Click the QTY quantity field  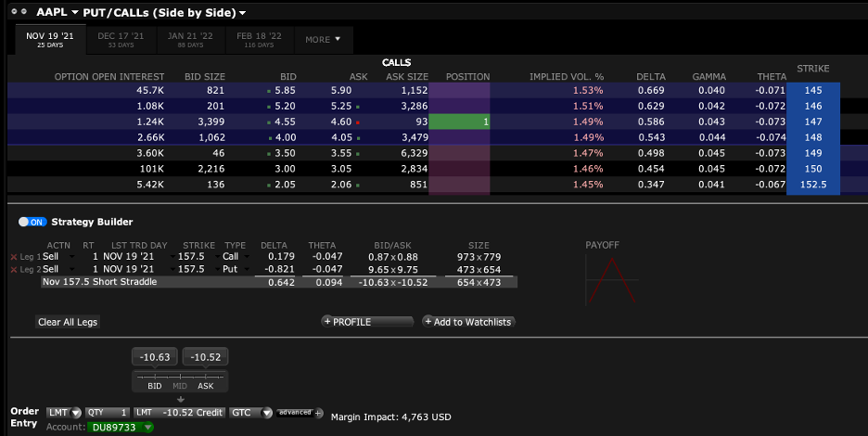(108, 413)
